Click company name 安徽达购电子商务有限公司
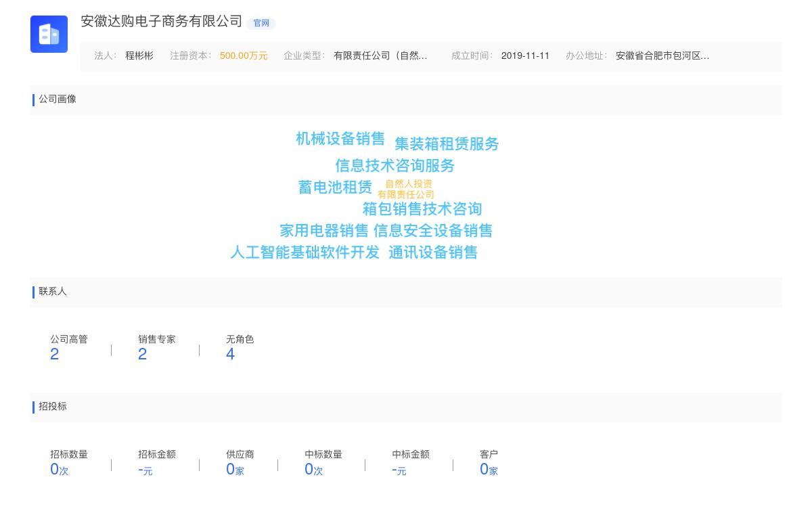Screen dimensions: 812x509 coord(162,21)
